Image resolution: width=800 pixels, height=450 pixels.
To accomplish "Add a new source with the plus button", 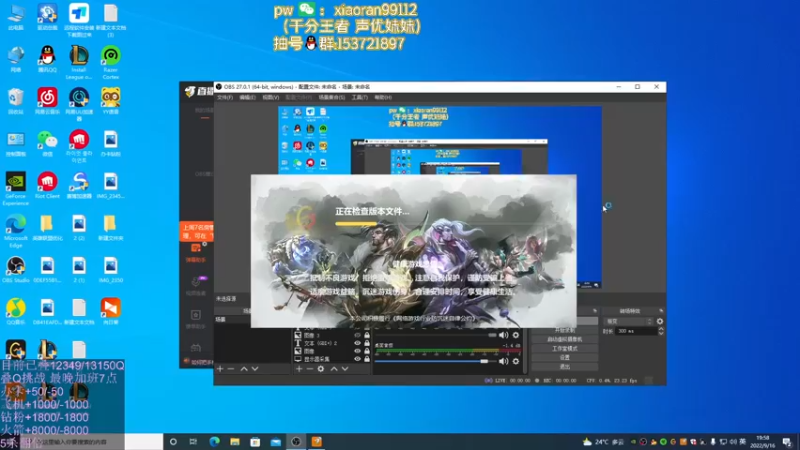I will (x=299, y=369).
